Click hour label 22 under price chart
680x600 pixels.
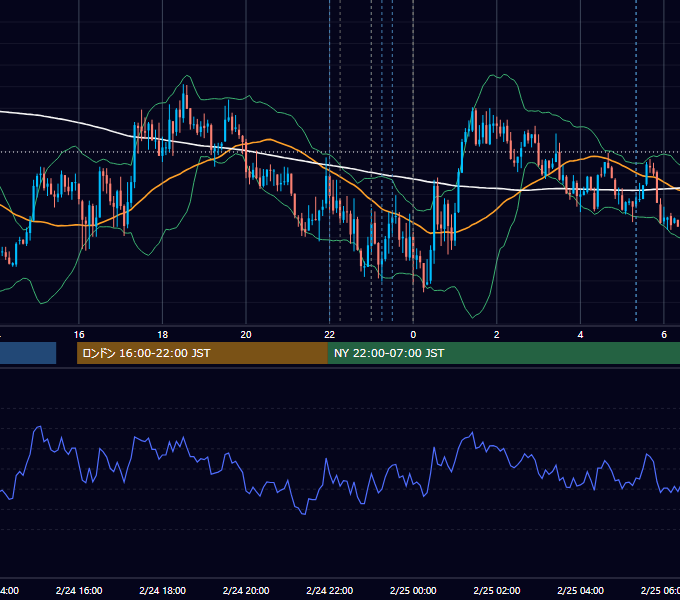330,334
